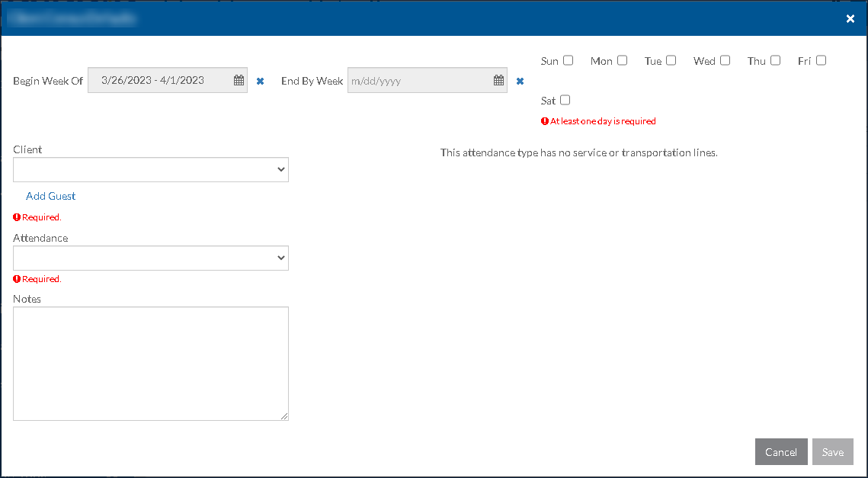The width and height of the screenshot is (868, 478).
Task: Clear the Begin Week Of date
Action: (260, 81)
